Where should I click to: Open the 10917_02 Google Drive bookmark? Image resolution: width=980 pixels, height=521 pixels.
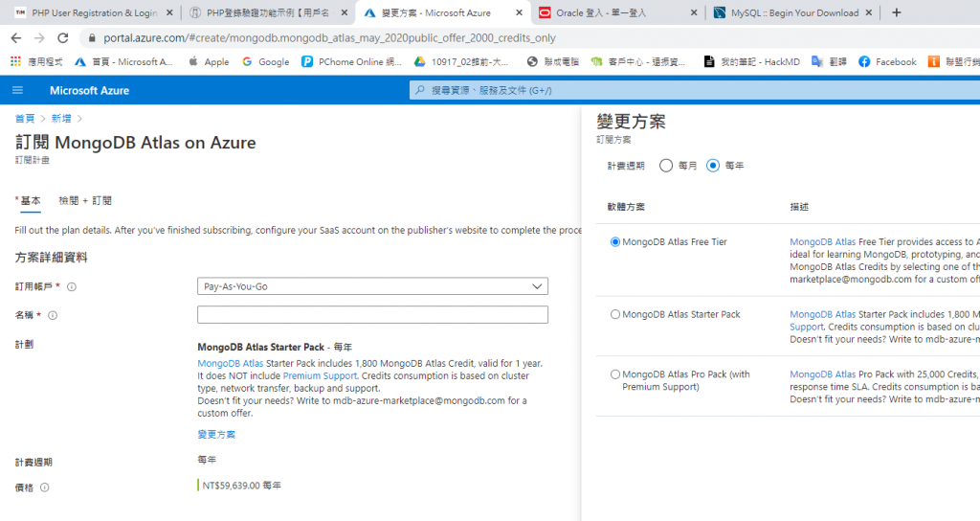(x=461, y=61)
